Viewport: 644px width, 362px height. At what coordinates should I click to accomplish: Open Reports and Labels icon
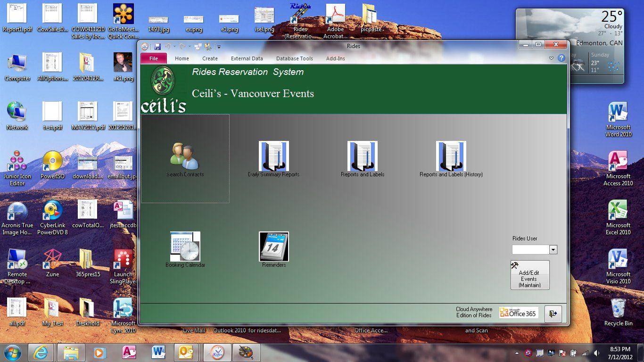[362, 156]
